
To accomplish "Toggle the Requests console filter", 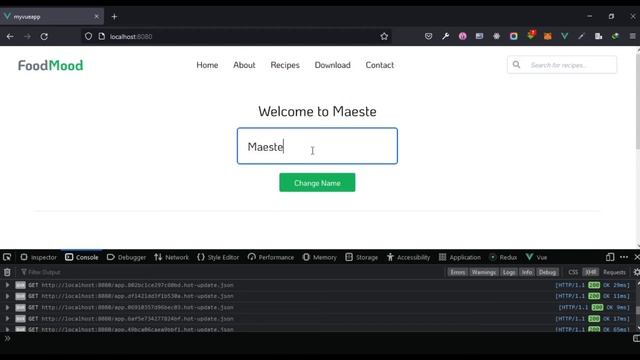I will (614, 272).
